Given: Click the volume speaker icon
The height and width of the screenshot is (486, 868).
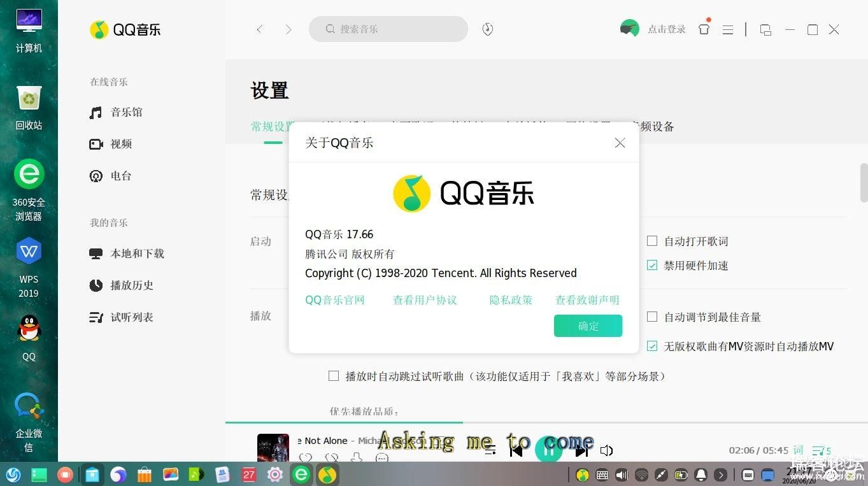Looking at the screenshot, I should 606,451.
